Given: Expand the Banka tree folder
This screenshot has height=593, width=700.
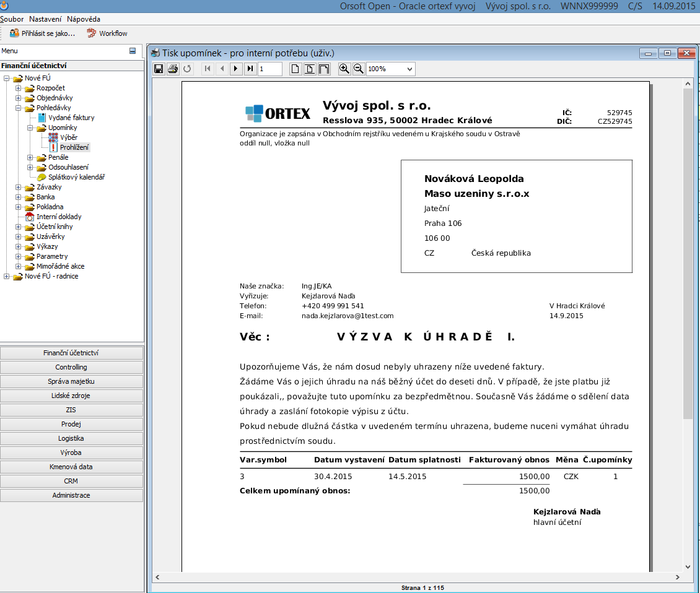Looking at the screenshot, I should (19, 197).
